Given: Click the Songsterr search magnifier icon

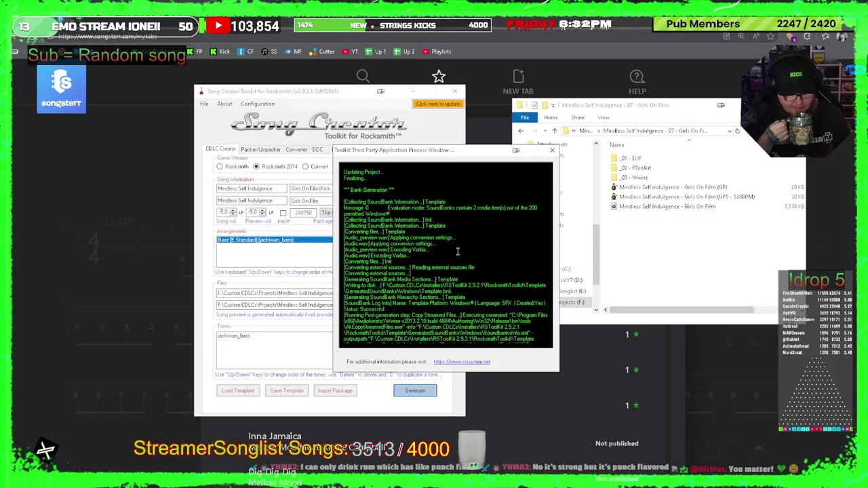Looking at the screenshot, I should tap(363, 77).
